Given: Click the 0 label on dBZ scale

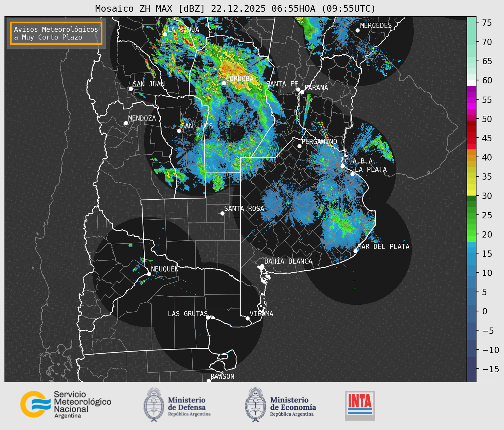Looking at the screenshot, I should point(484,311).
